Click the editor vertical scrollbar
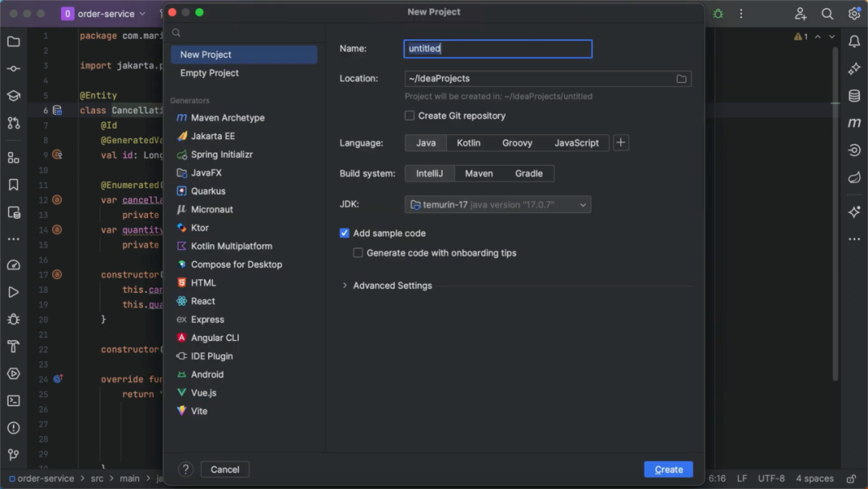868x489 pixels. click(835, 213)
